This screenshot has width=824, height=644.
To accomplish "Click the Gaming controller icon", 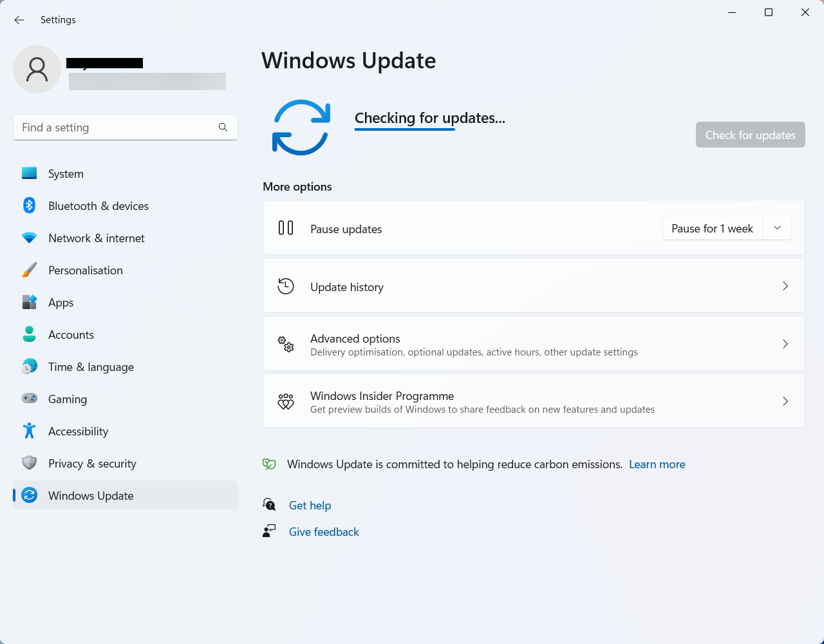I will [x=29, y=399].
